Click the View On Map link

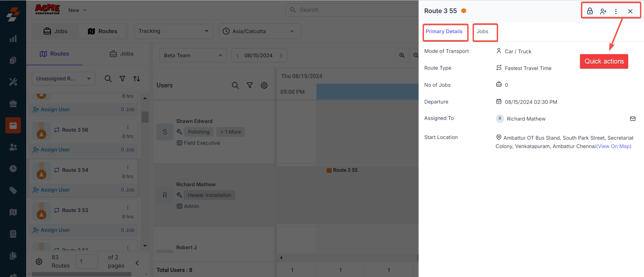pyautogui.click(x=614, y=146)
